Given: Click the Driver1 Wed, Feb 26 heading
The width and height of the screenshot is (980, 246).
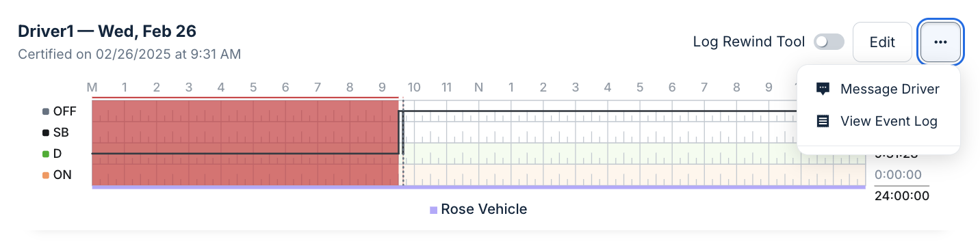Looking at the screenshot, I should click(x=107, y=31).
